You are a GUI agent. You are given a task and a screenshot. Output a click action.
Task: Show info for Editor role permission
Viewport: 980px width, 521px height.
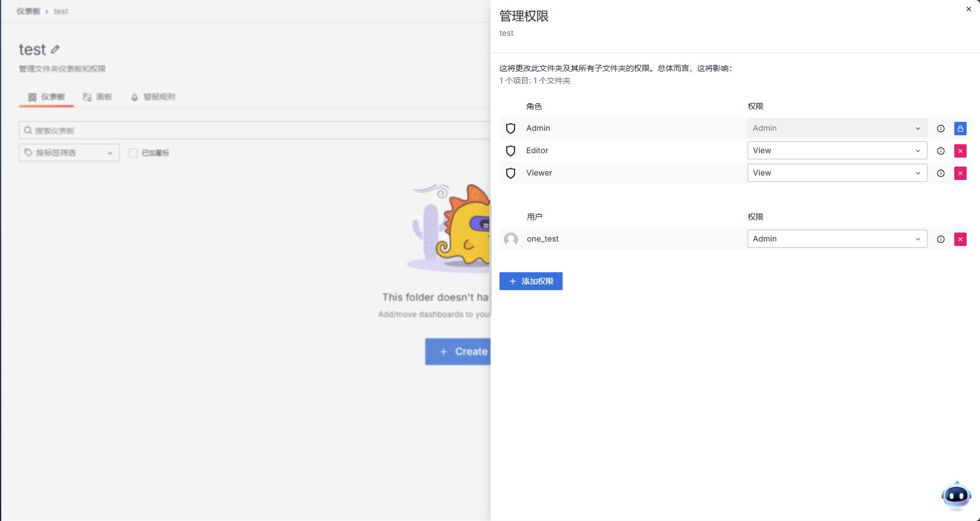point(941,151)
